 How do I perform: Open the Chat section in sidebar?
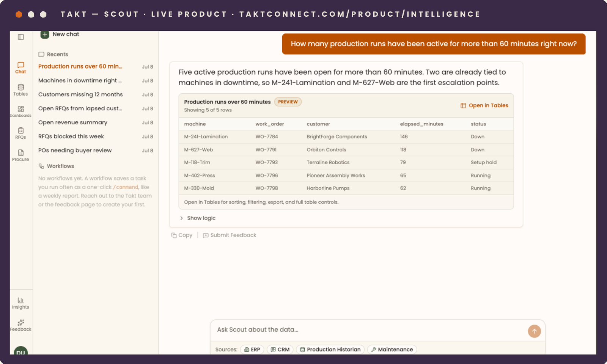pos(21,67)
